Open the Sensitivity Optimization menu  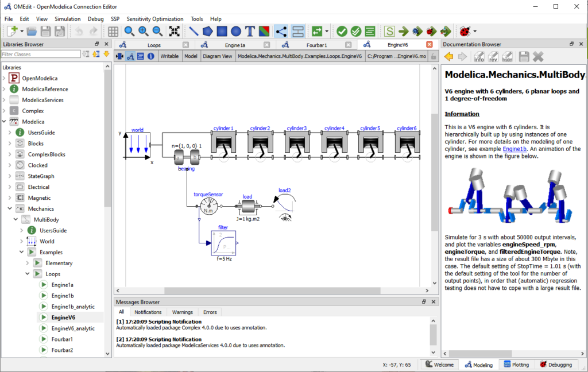coord(155,19)
